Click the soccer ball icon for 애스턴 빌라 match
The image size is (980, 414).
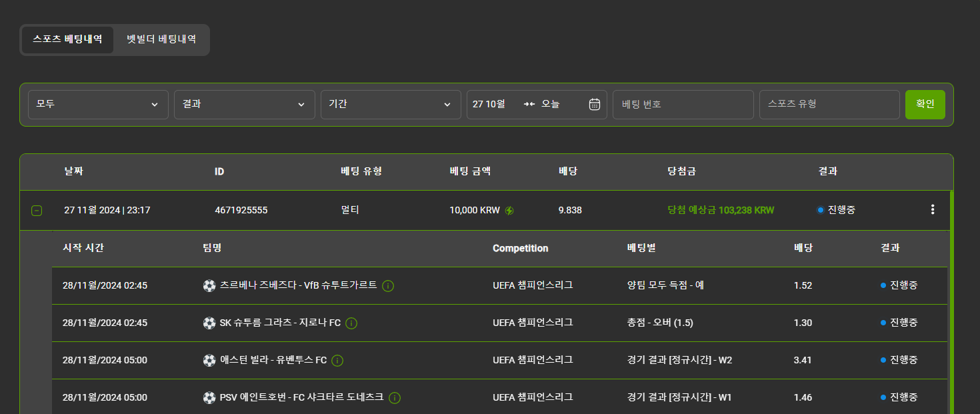point(209,361)
